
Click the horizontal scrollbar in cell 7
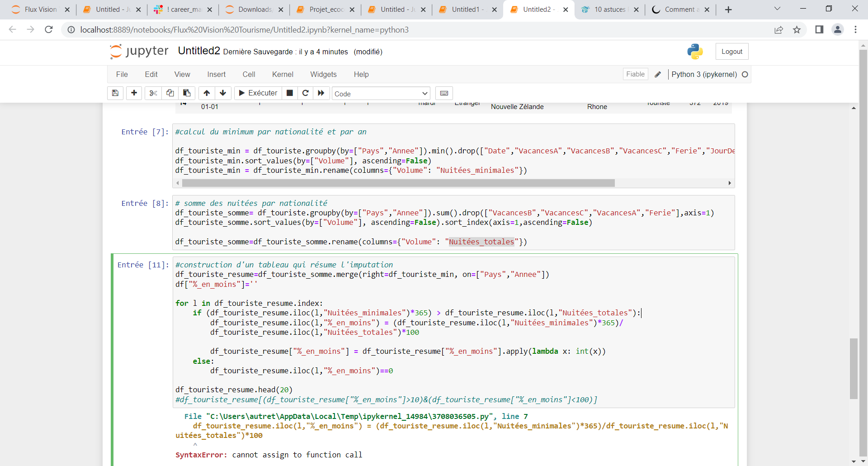(398, 183)
